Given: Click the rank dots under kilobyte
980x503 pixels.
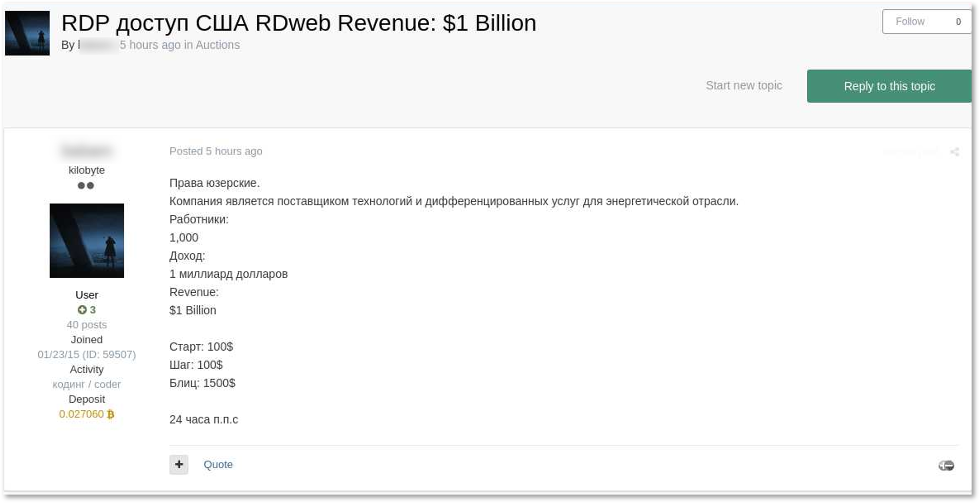Looking at the screenshot, I should click(86, 185).
